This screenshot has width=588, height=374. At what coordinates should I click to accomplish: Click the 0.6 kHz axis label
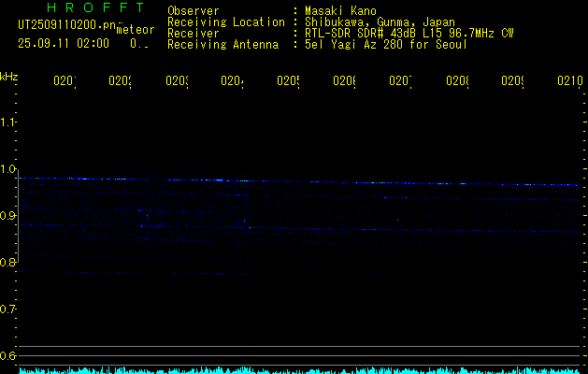point(7,355)
